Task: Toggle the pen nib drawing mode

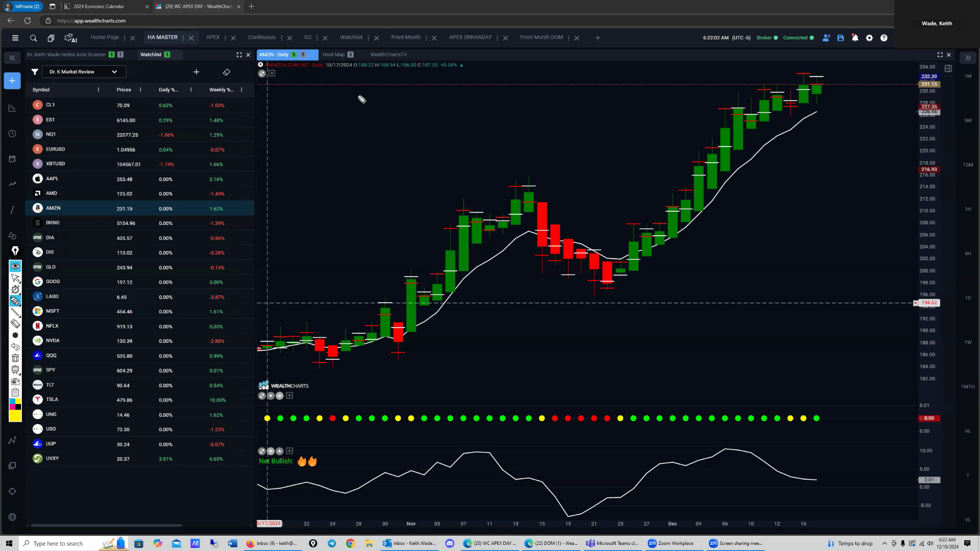Action: [15, 251]
